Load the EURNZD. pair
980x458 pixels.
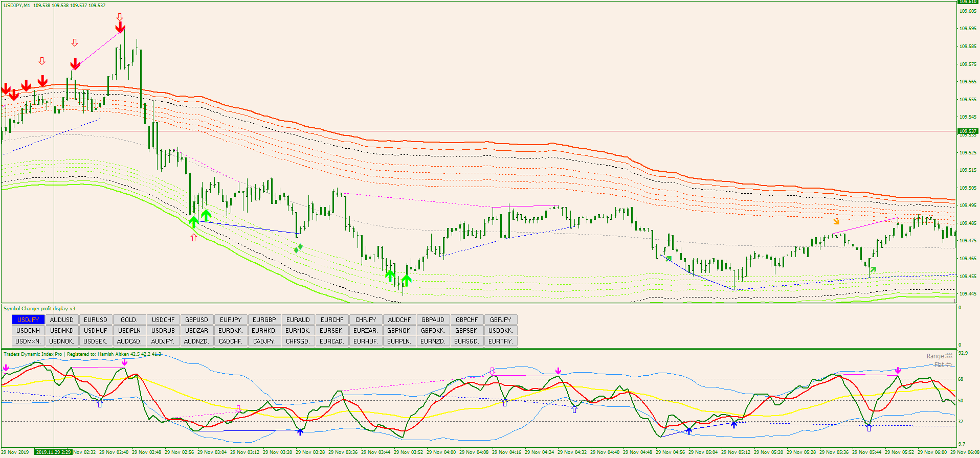[433, 341]
